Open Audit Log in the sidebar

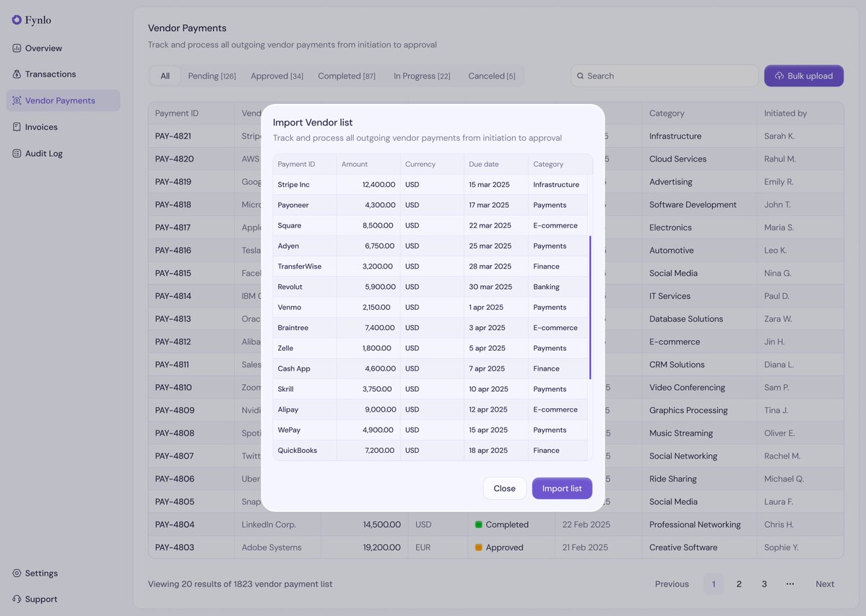tap(63, 153)
